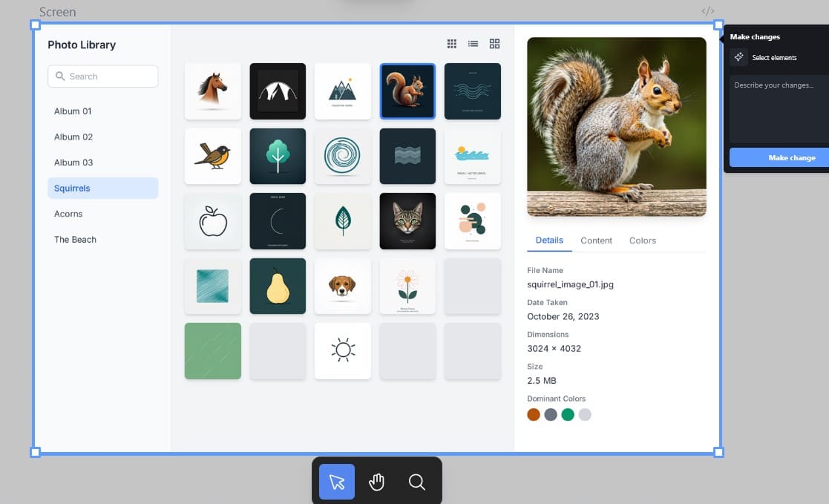This screenshot has height=504, width=829.
Task: Click the Search input field
Action: point(103,76)
